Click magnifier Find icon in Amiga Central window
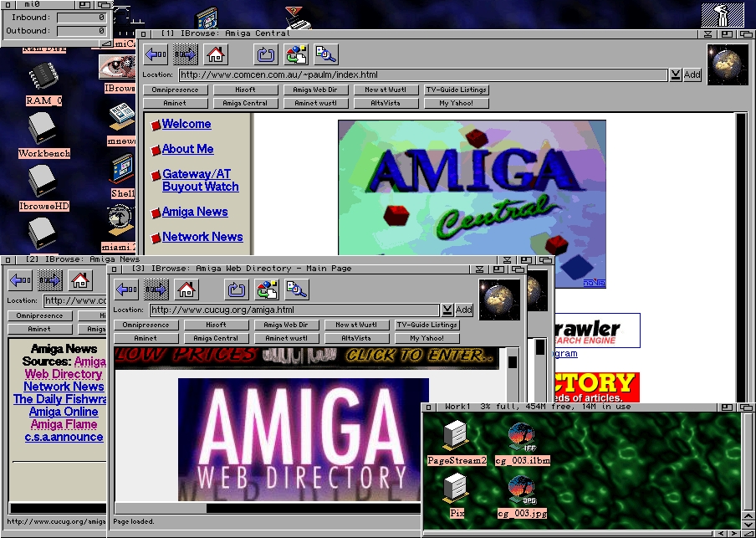Image resolution: width=756 pixels, height=538 pixels. 325,55
